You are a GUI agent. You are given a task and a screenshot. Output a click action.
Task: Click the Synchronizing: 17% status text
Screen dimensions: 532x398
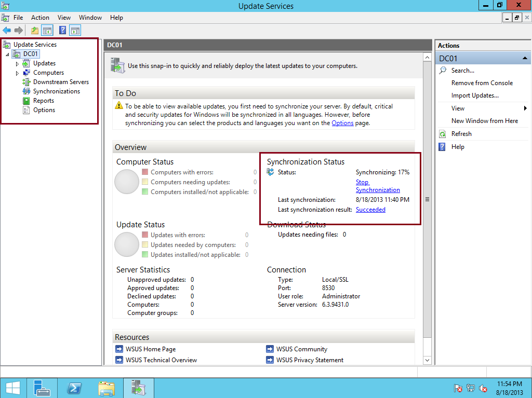click(382, 172)
